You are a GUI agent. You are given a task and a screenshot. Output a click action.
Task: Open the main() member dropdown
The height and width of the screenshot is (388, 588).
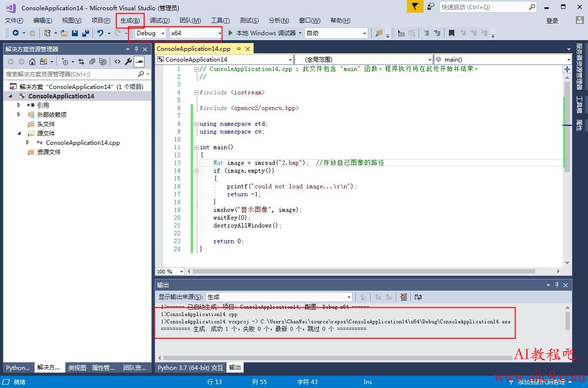[503, 59]
